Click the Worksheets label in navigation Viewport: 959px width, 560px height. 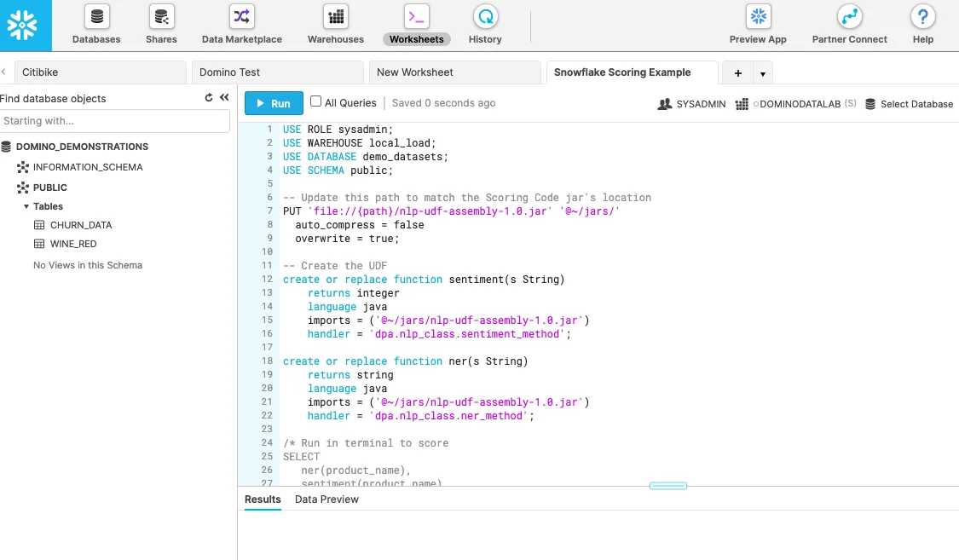(x=417, y=39)
